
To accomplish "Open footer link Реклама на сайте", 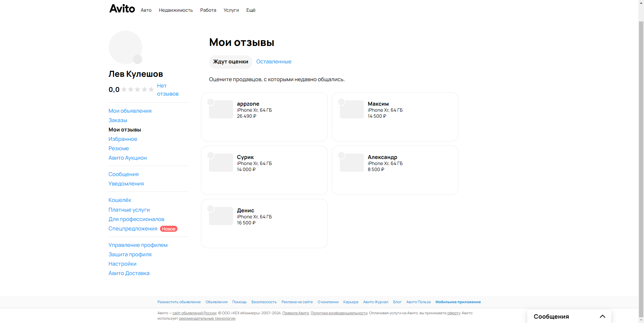I will click(297, 302).
